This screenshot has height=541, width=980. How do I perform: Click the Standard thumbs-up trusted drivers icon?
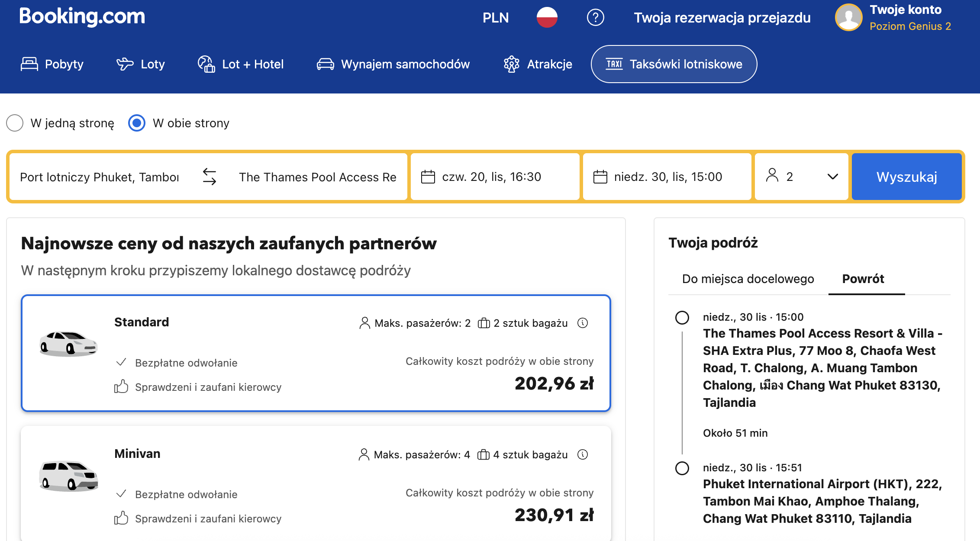pos(121,386)
